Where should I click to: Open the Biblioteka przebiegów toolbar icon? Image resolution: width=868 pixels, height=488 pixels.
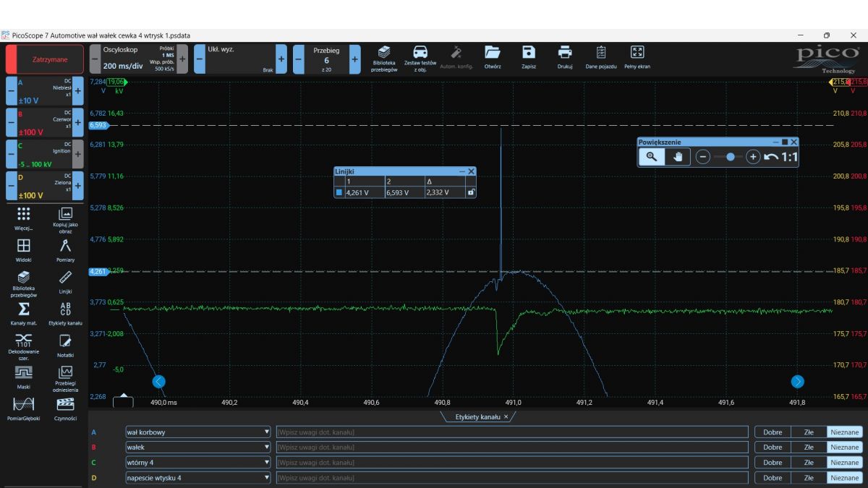pyautogui.click(x=385, y=53)
